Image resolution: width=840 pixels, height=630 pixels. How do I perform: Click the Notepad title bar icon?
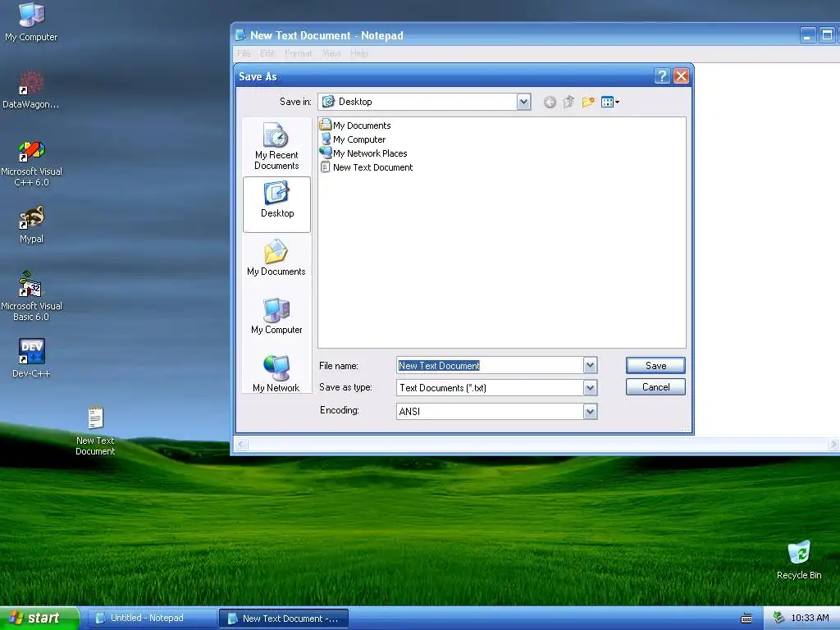point(240,34)
